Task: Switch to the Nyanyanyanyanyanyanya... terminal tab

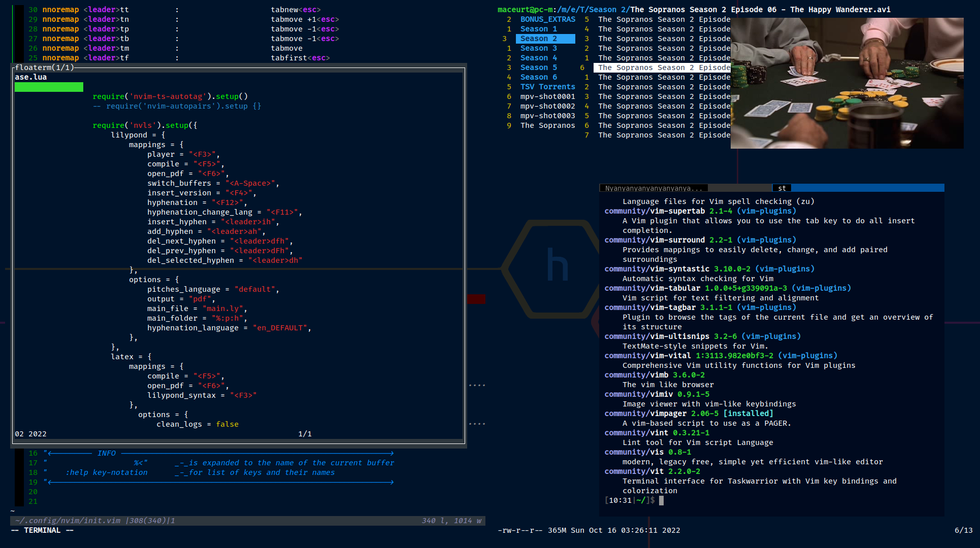Action: tap(654, 188)
